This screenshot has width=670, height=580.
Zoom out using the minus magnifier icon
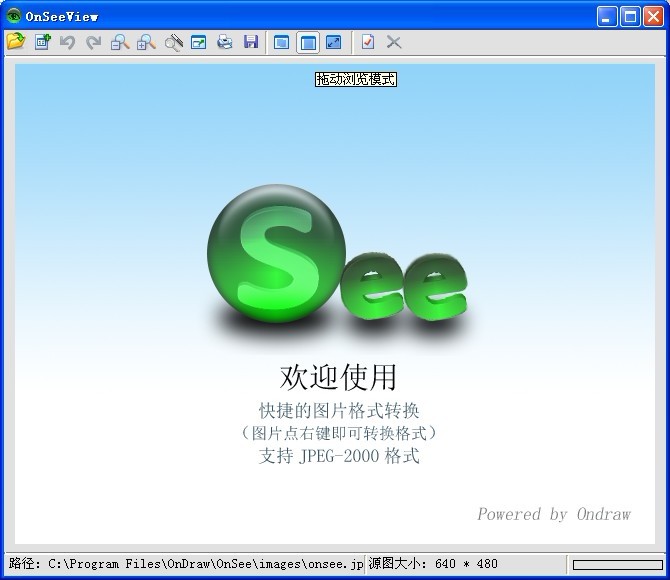(120, 42)
